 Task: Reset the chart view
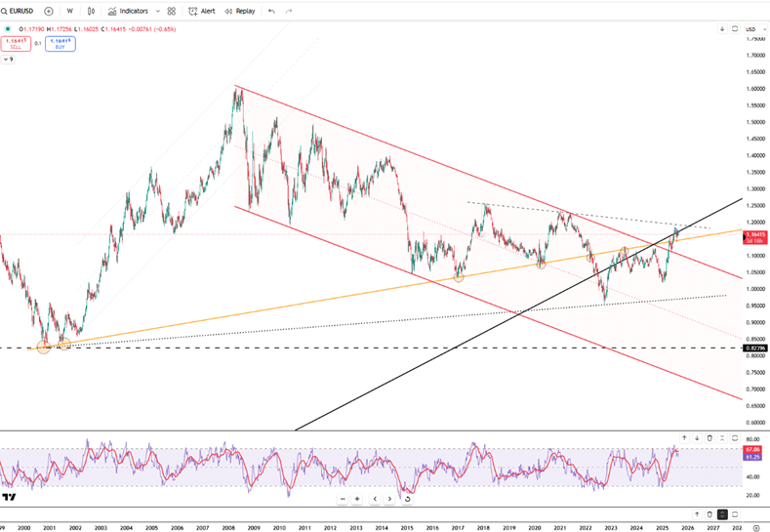point(407,499)
